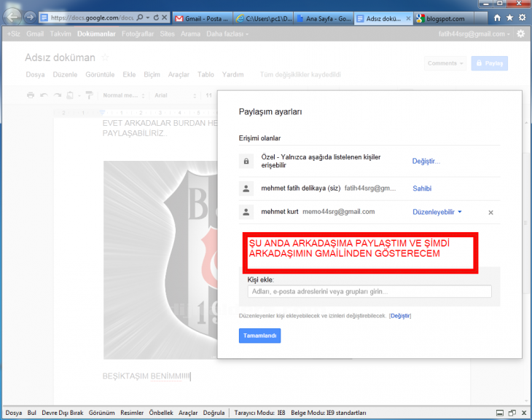This screenshot has width=532, height=420.
Task: Click the lock icon beside Özel access row
Action: point(246,161)
